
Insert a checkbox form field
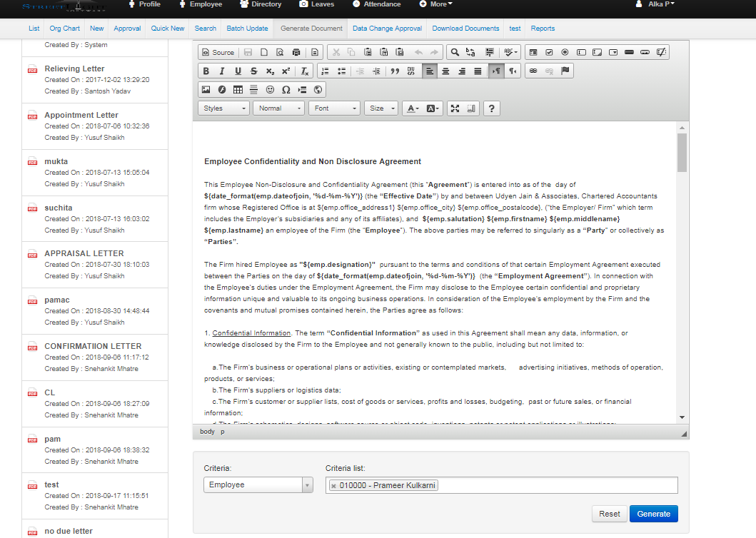(x=549, y=52)
